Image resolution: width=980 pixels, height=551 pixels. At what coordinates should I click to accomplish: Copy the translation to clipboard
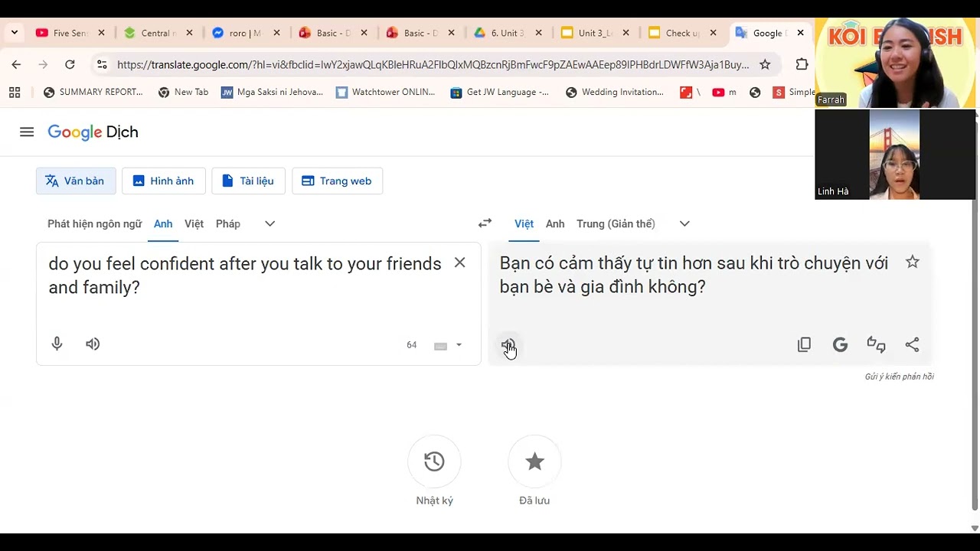coord(804,344)
